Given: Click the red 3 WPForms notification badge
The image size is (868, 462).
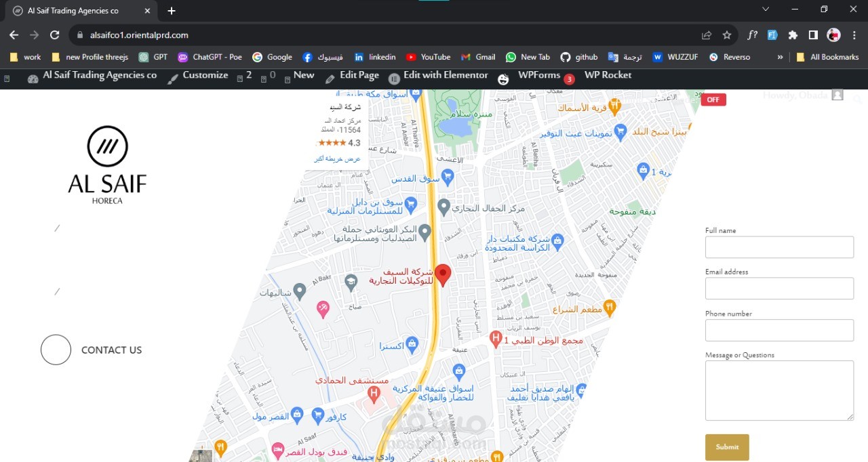Looking at the screenshot, I should [569, 79].
